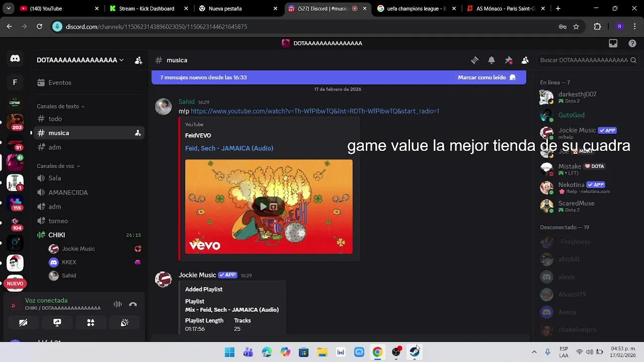The height and width of the screenshot is (362, 644).
Task: Open Discord direct messages home icon
Action: click(x=15, y=59)
